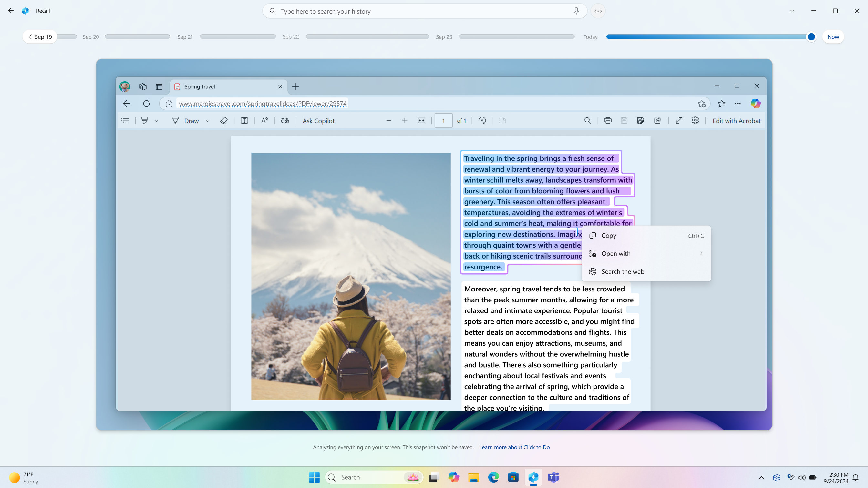Click the Print PDF icon
868x488 pixels.
coord(607,120)
